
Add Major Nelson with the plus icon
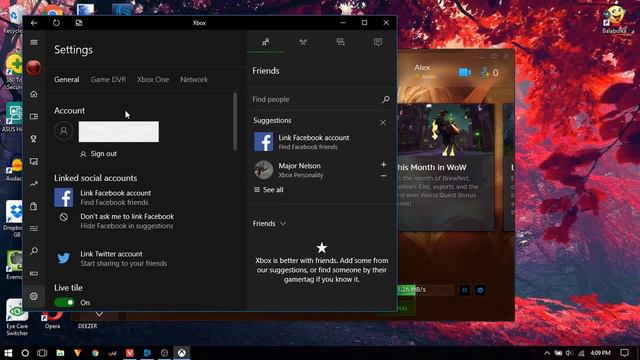[384, 164]
